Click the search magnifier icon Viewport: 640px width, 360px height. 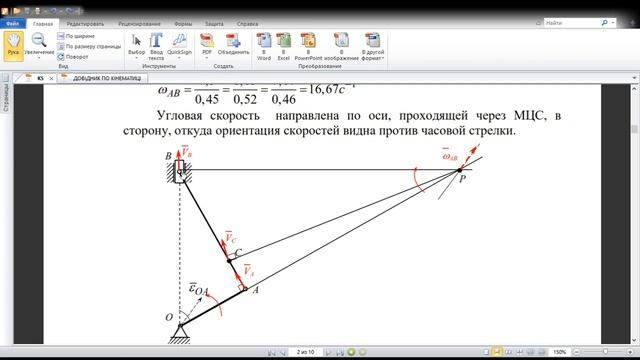pos(604,23)
